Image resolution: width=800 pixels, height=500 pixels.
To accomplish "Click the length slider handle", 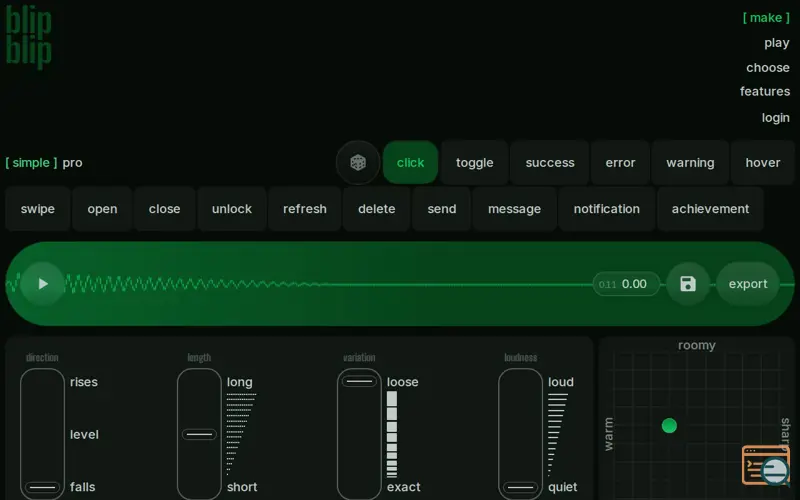I will click(x=199, y=435).
